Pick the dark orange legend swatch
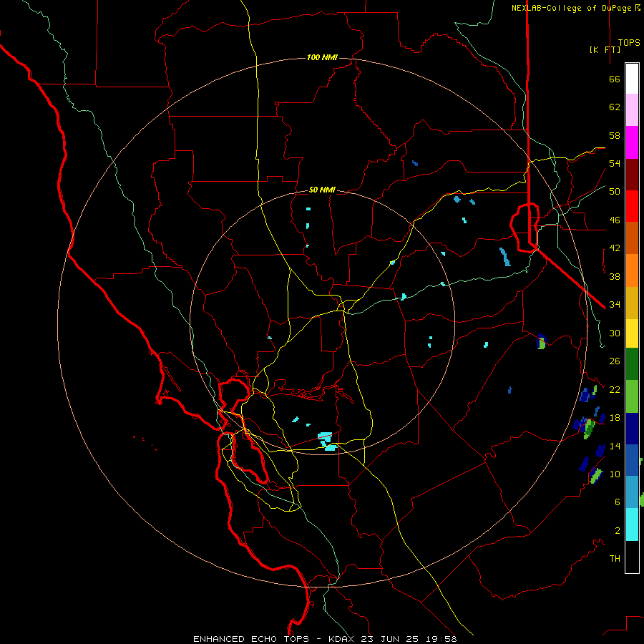 click(x=632, y=238)
